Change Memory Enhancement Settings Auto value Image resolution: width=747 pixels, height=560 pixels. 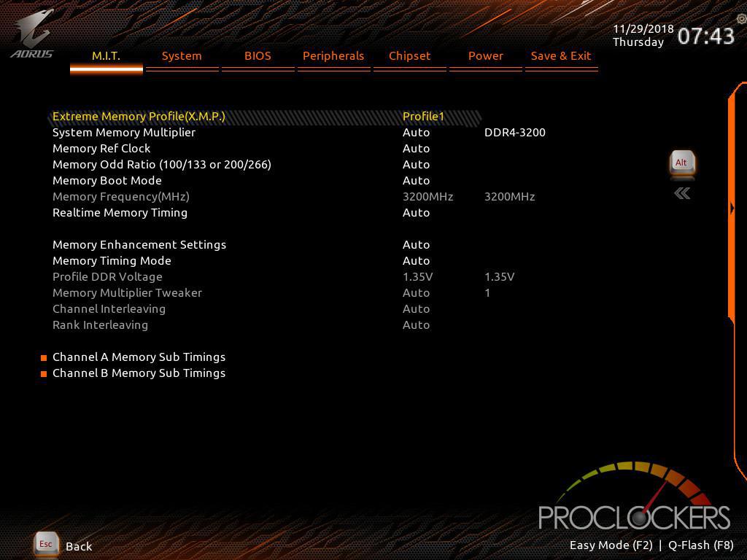click(417, 245)
